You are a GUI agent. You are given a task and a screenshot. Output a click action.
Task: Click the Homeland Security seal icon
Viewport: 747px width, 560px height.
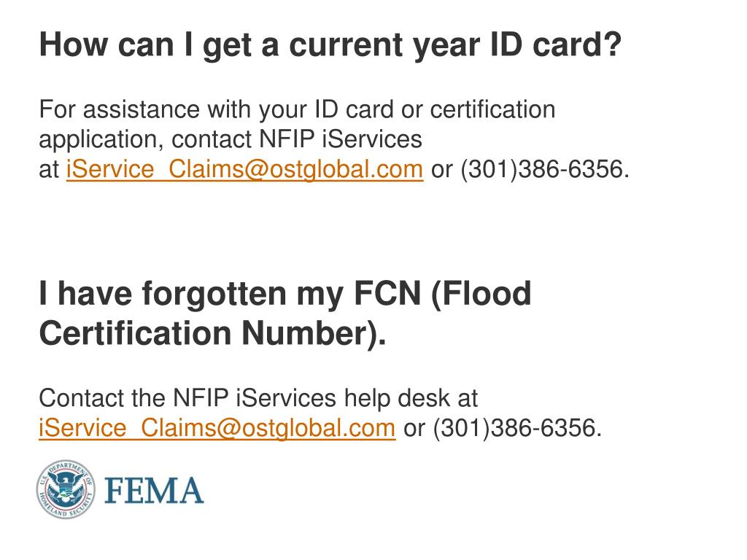66,489
